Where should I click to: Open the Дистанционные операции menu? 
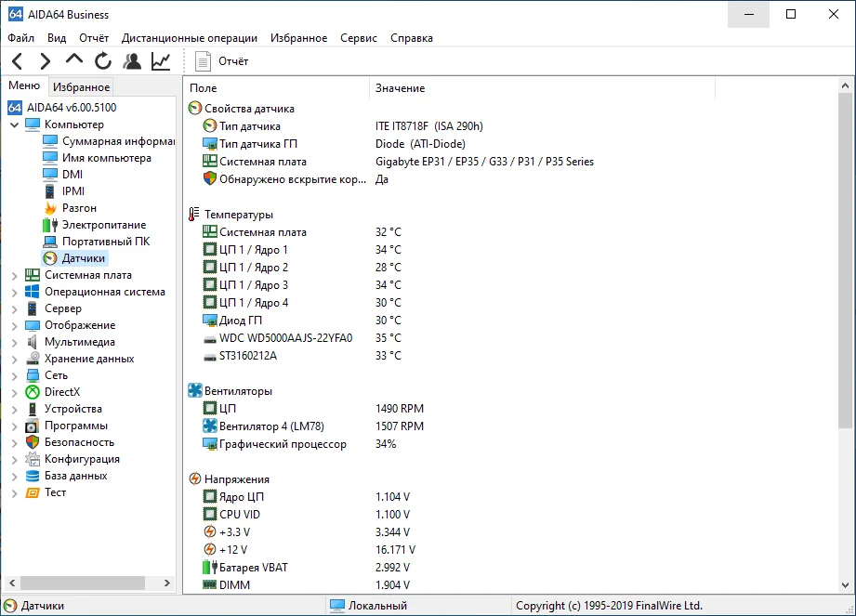click(190, 38)
